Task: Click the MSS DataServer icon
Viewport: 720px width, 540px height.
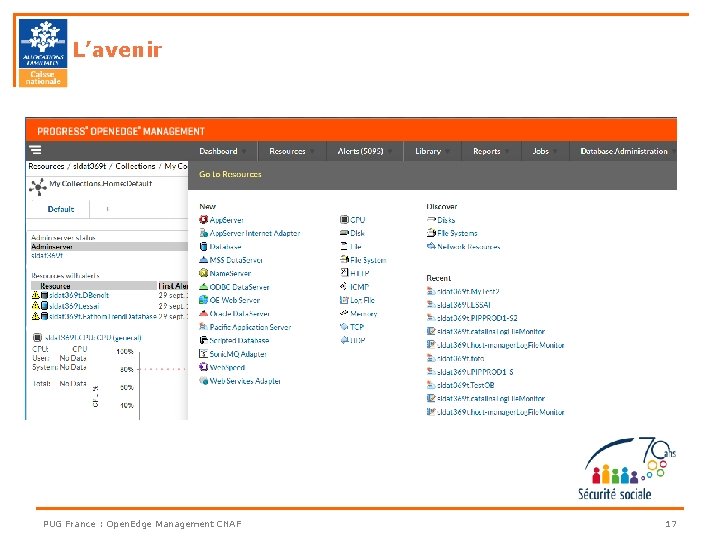Action: coord(203,260)
